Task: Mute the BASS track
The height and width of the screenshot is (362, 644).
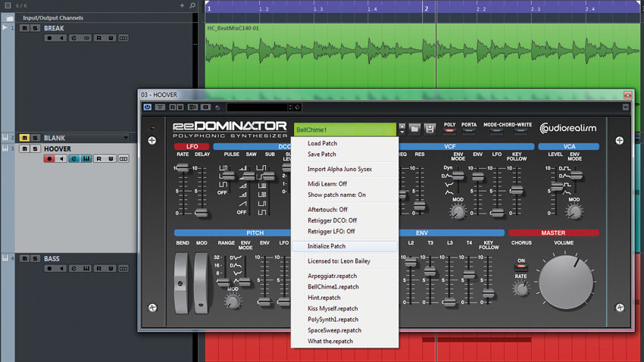Action: pos(24,258)
